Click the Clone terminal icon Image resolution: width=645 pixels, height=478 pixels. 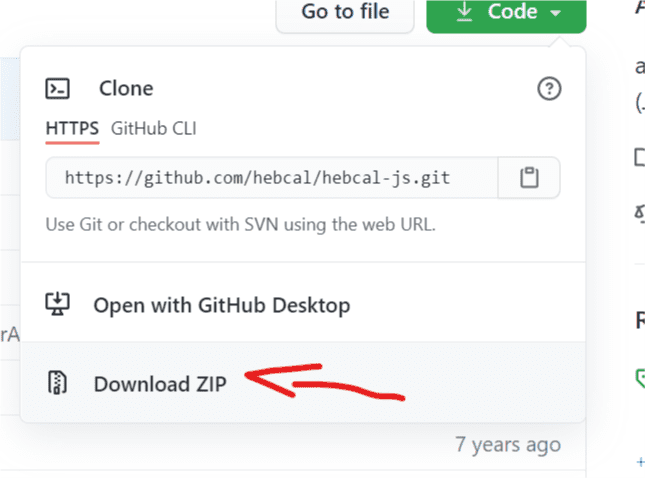[58, 88]
